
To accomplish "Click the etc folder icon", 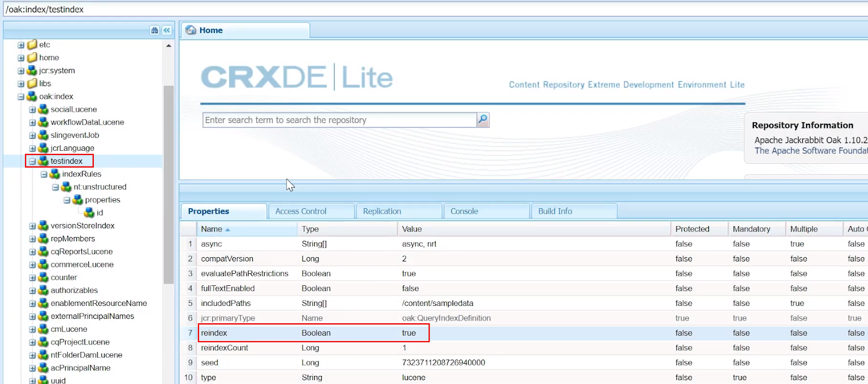I will pyautogui.click(x=32, y=44).
